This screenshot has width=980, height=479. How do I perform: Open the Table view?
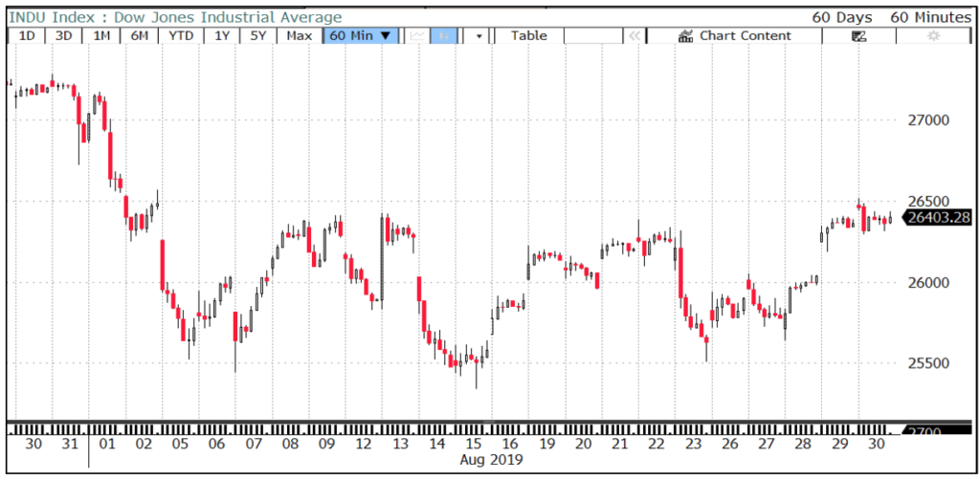tap(528, 35)
